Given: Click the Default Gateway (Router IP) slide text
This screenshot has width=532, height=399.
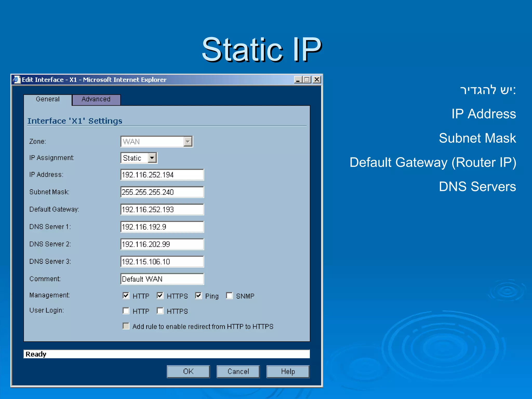Looking at the screenshot, I should [433, 163].
